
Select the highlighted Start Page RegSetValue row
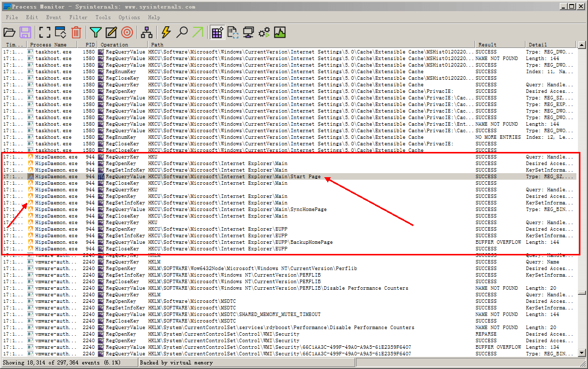pyautogui.click(x=252, y=177)
